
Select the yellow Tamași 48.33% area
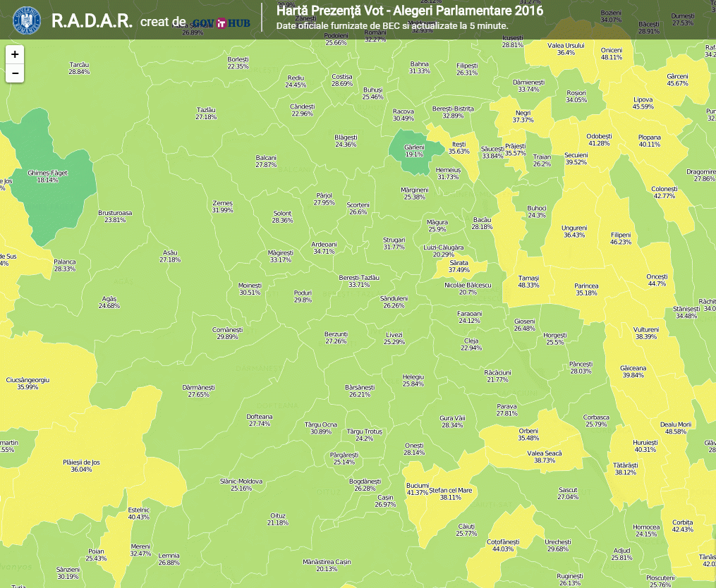528,281
